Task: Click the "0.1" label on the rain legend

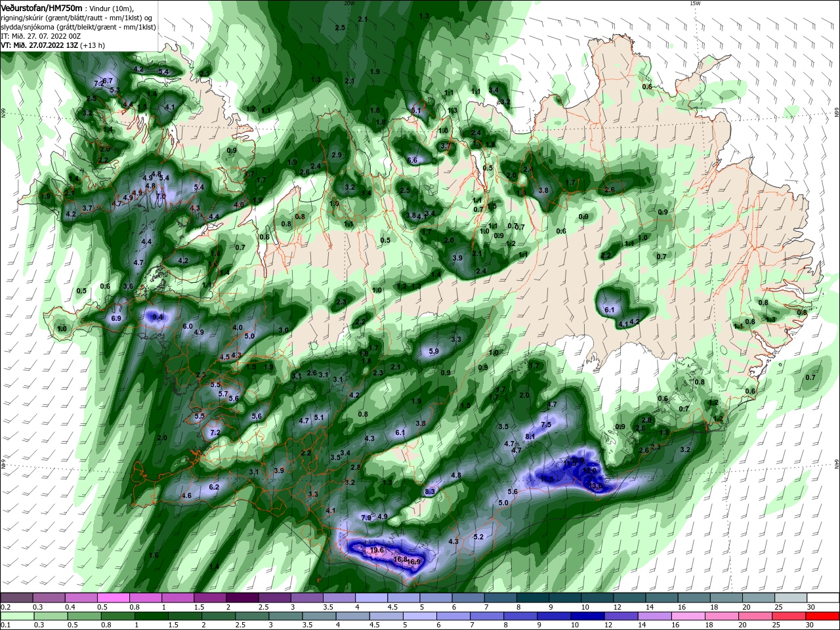Action: 5,625
